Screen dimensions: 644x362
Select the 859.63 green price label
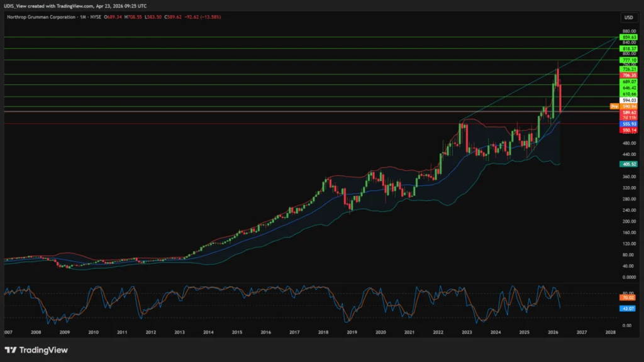coord(628,37)
